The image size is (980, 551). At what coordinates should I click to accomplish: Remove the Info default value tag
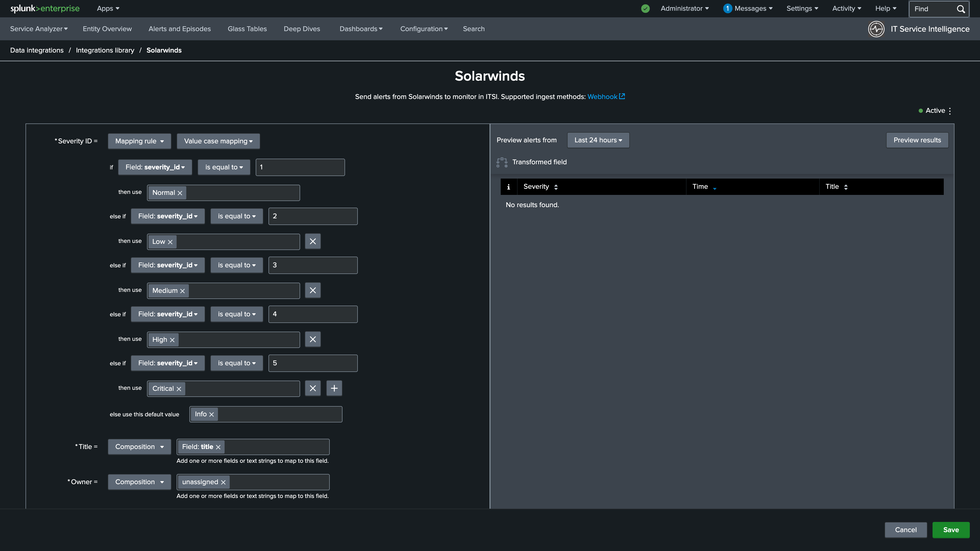[x=212, y=415]
